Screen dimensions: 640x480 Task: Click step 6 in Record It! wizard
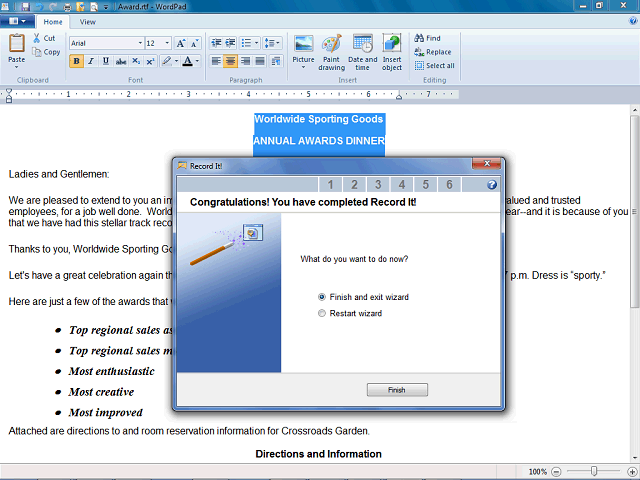click(449, 185)
